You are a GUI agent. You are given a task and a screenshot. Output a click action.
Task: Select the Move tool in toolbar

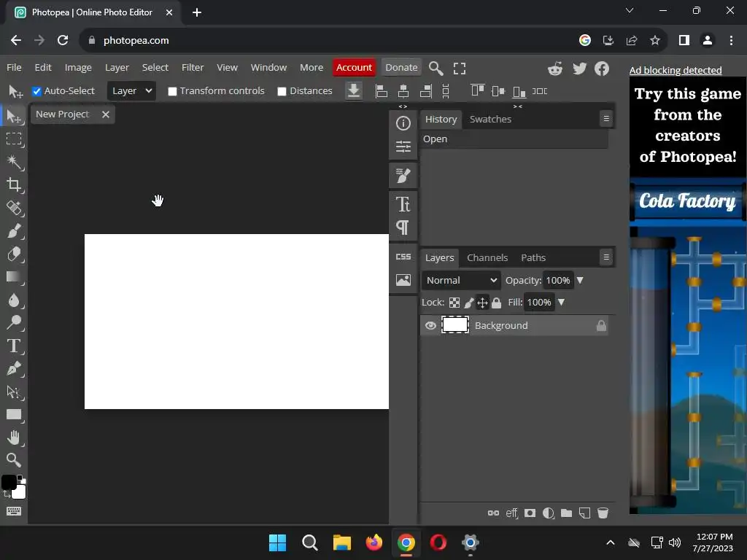14,116
